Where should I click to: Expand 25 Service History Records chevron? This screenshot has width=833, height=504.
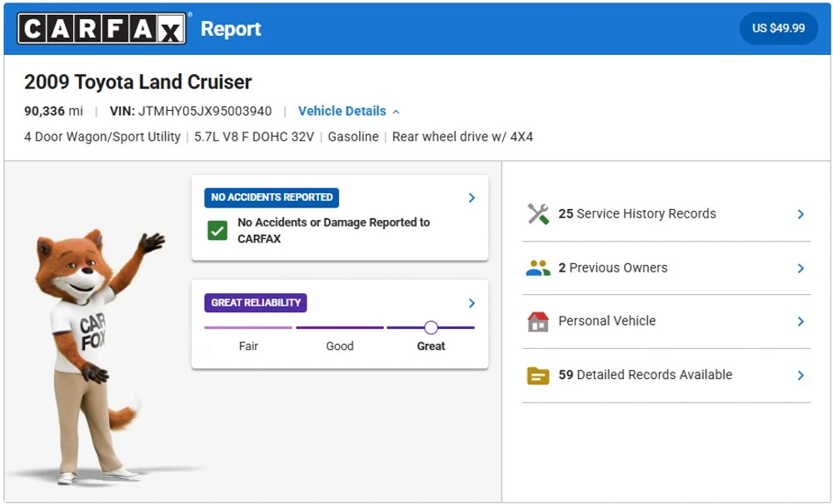(801, 214)
